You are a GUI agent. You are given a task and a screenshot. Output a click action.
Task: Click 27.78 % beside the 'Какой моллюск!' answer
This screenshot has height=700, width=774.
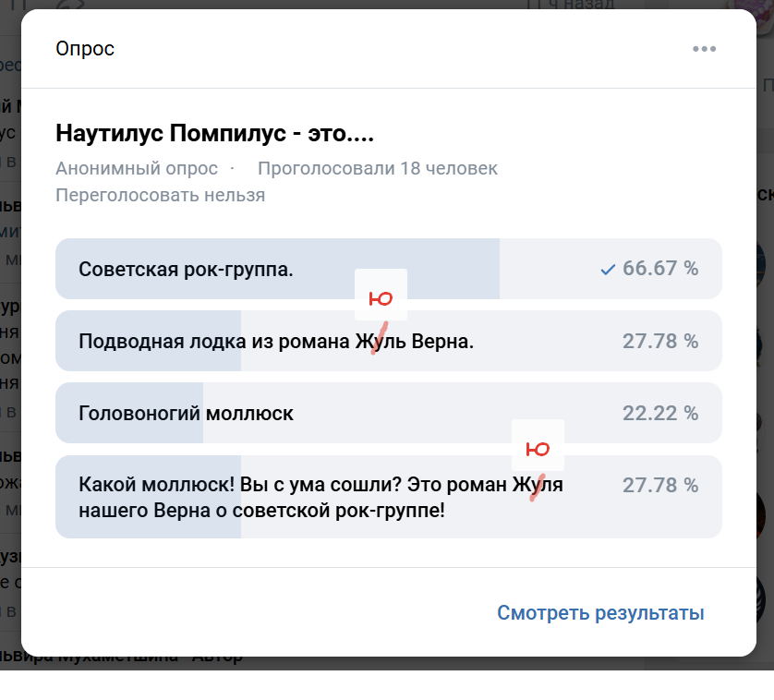(660, 485)
